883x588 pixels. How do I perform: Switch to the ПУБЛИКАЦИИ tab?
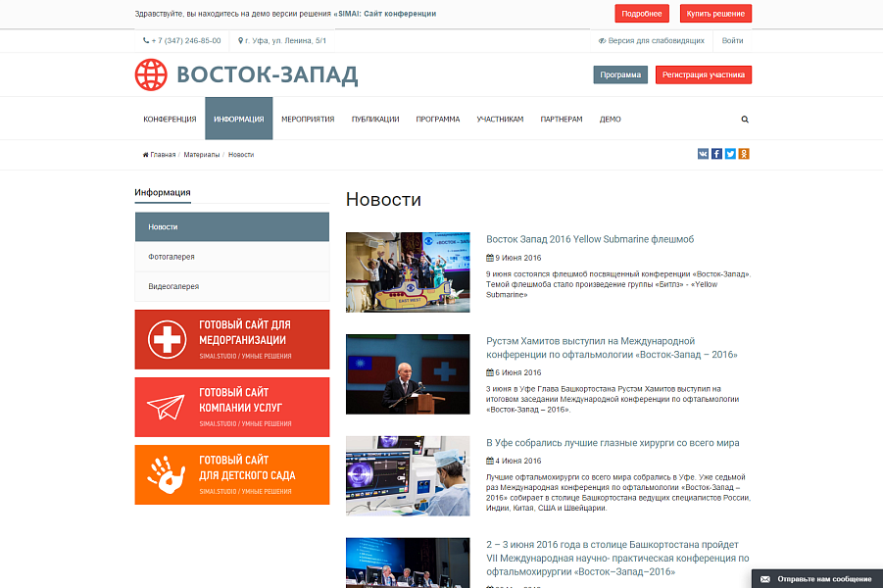pos(375,118)
